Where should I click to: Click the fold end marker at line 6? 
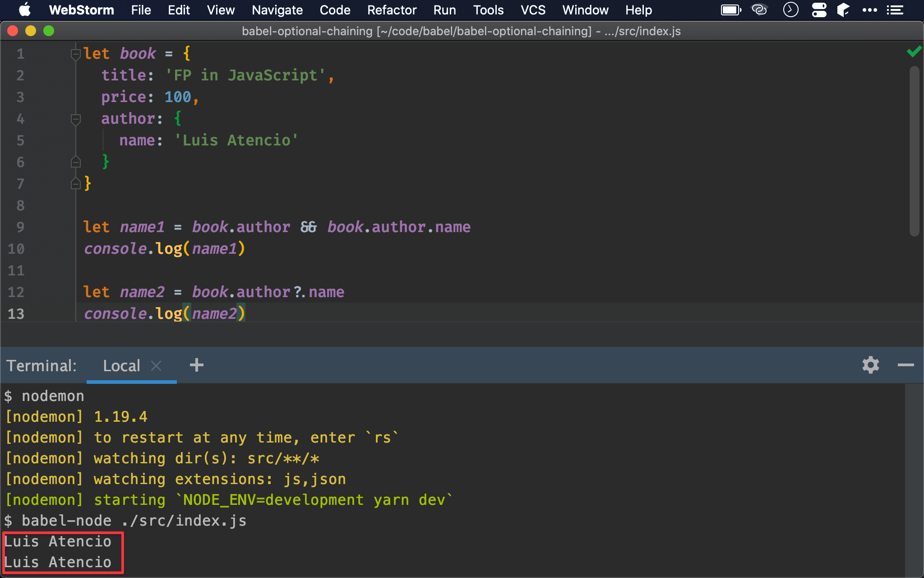[x=76, y=162]
